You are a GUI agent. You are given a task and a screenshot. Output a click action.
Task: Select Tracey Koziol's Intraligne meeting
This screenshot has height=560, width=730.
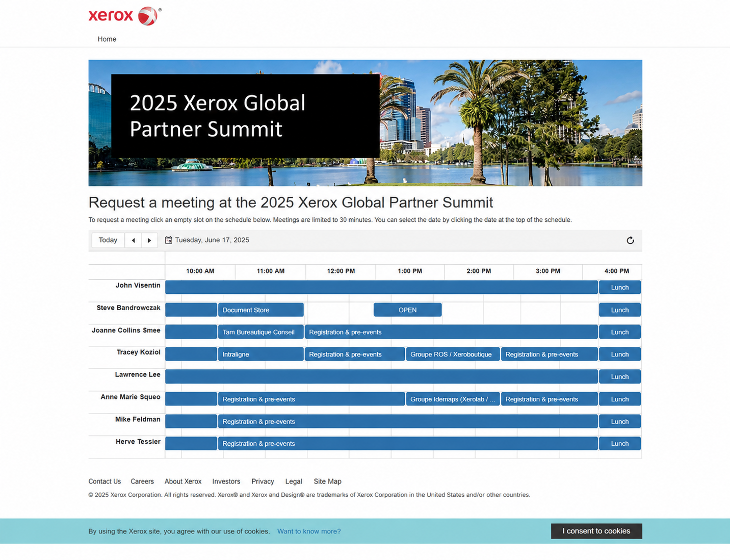tap(261, 354)
